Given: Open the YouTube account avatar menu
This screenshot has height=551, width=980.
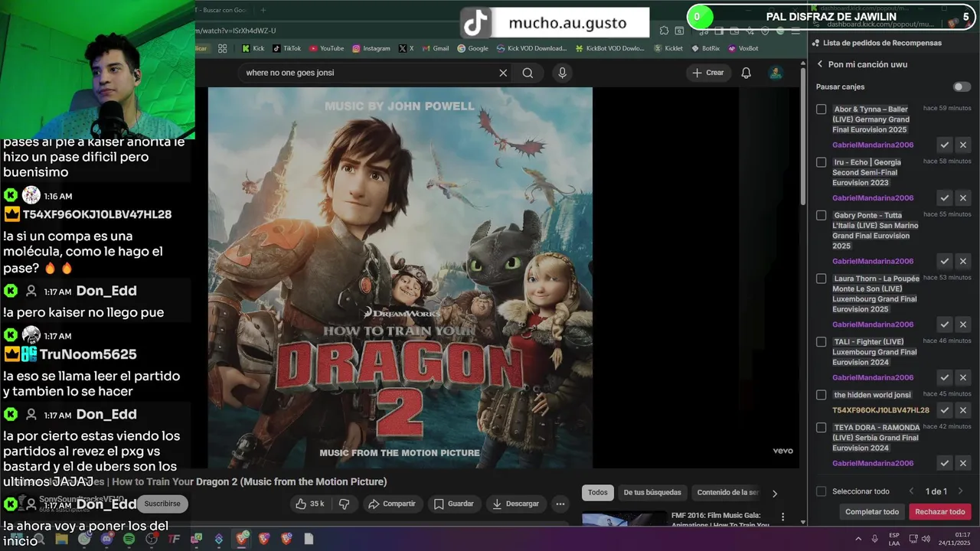Looking at the screenshot, I should 776,73.
